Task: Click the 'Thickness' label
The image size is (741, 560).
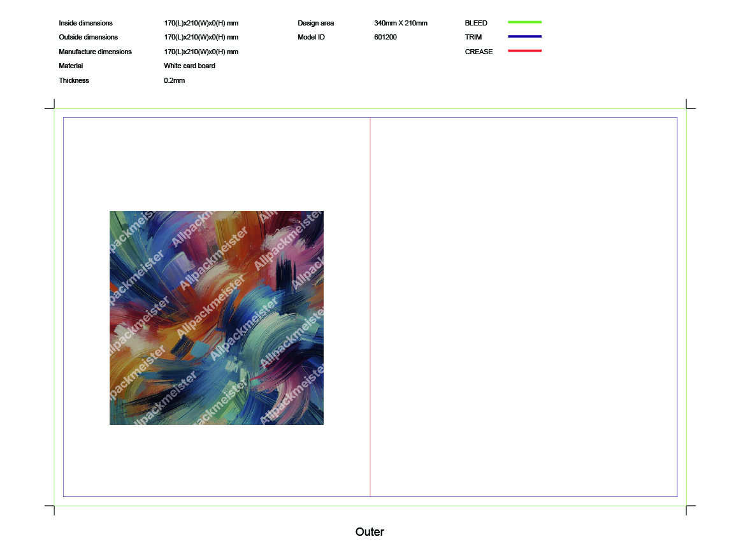Action: pyautogui.click(x=74, y=80)
